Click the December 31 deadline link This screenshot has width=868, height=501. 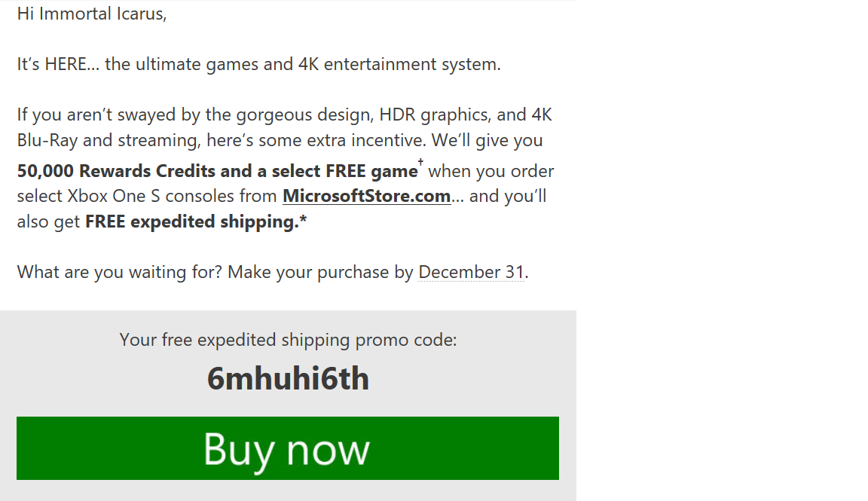[x=471, y=271]
